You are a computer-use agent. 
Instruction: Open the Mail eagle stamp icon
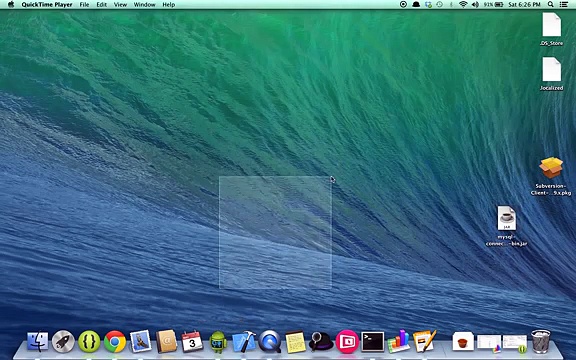pyautogui.click(x=140, y=341)
